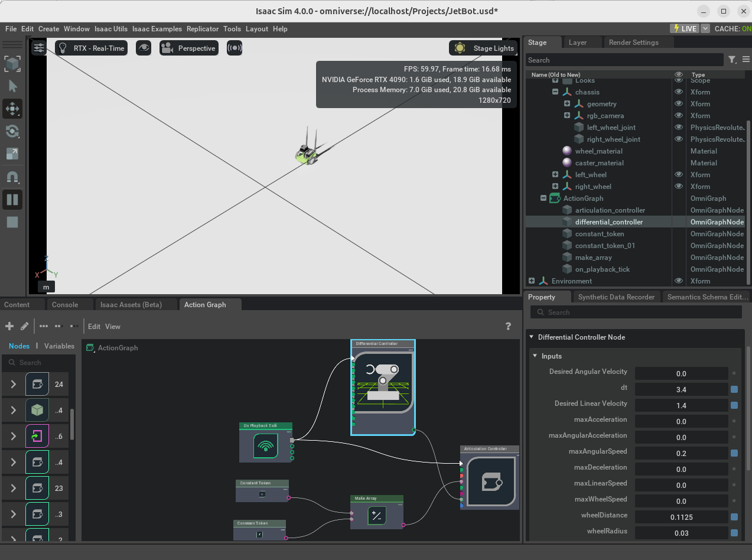Open the Stage panel hamburger options
752x560 pixels.
(746, 60)
